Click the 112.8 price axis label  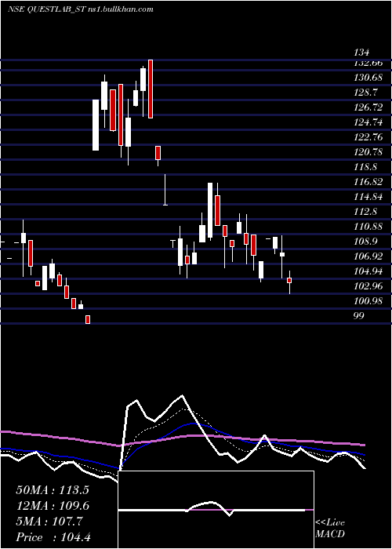pos(366,212)
